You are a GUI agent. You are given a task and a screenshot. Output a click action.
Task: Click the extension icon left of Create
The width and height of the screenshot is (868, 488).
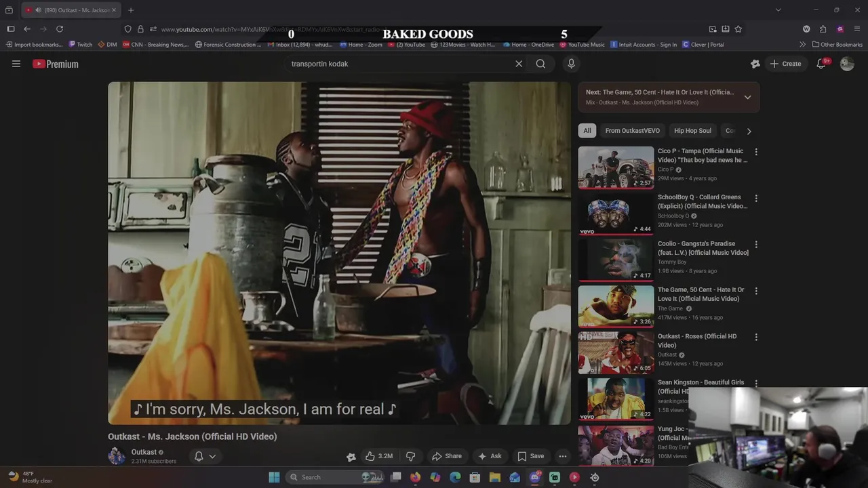click(x=755, y=64)
